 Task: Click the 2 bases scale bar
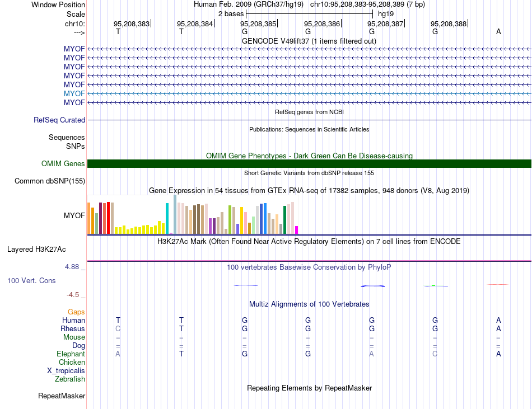[310, 14]
